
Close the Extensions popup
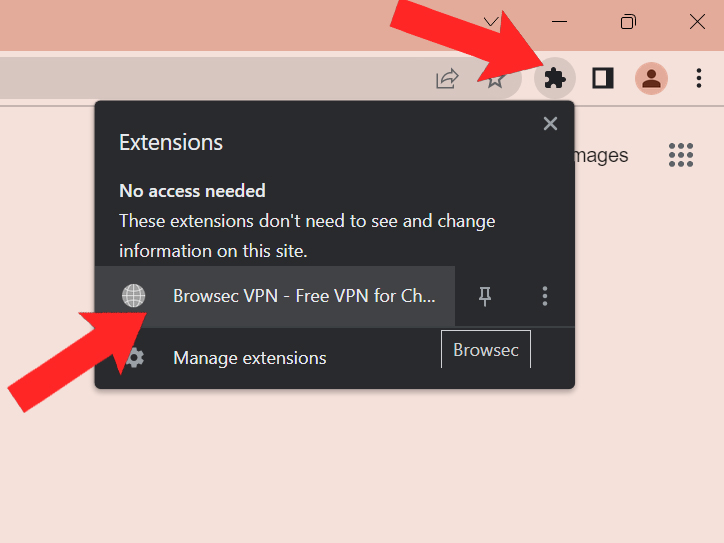tap(550, 124)
